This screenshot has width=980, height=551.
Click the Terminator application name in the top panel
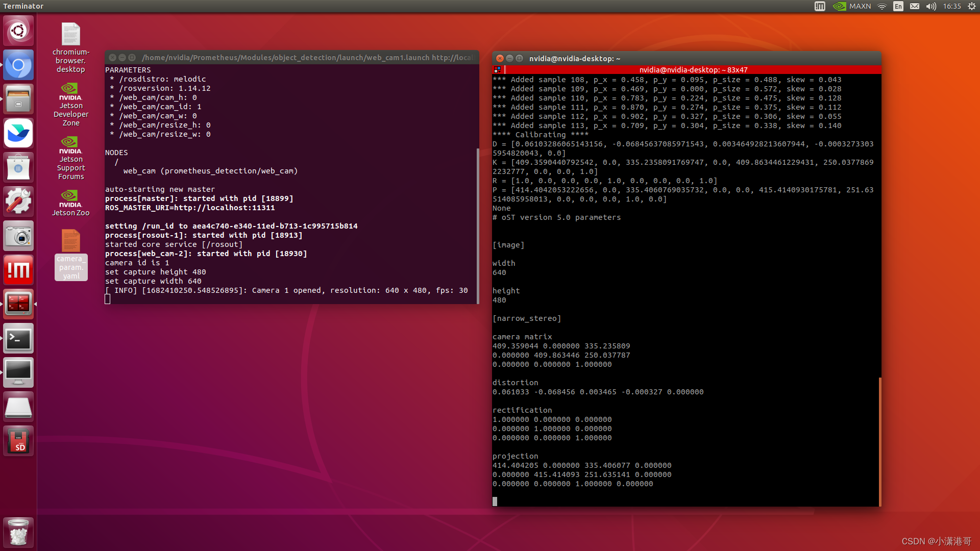click(23, 6)
